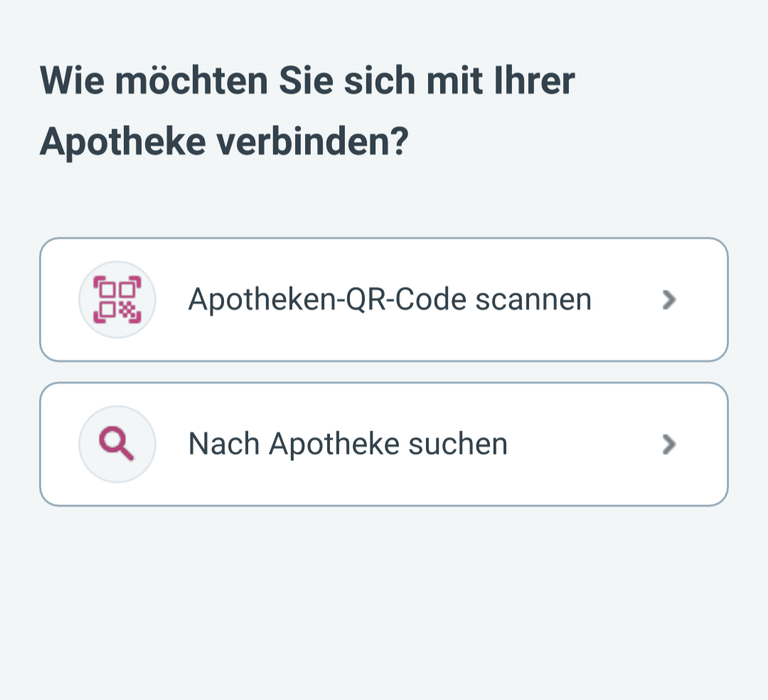Choose the Nach Apotheke suchen option
The width and height of the screenshot is (768, 700).
[383, 444]
